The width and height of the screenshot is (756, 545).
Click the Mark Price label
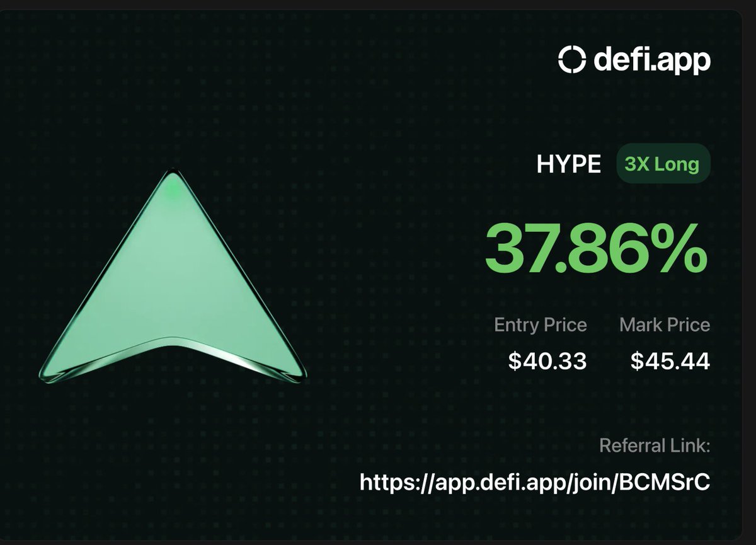665,325
